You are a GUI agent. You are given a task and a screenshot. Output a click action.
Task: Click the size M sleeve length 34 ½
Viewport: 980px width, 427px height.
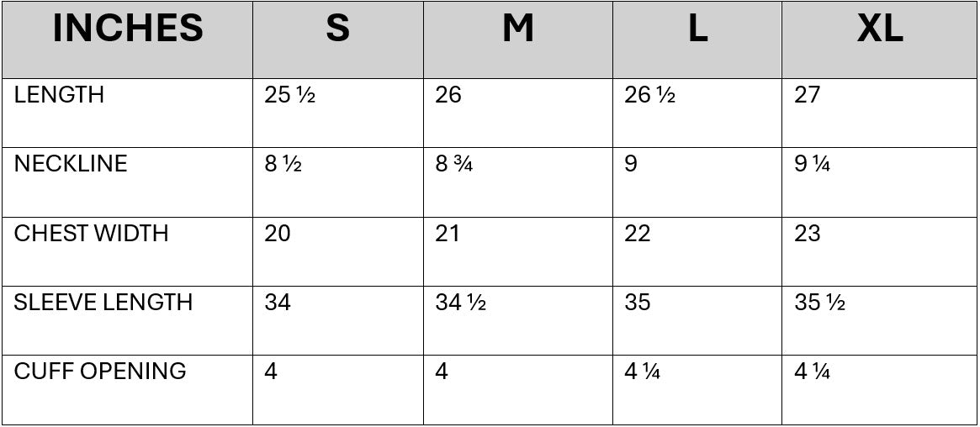pos(461,302)
